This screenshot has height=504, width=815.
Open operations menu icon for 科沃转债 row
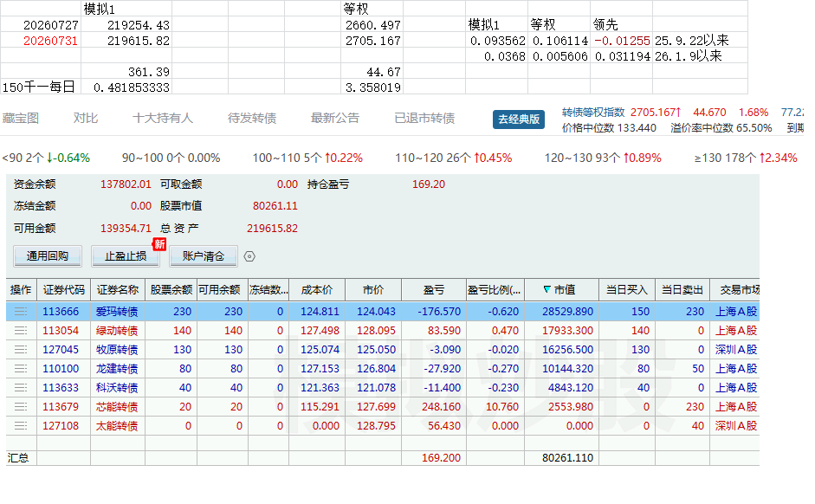click(21, 388)
